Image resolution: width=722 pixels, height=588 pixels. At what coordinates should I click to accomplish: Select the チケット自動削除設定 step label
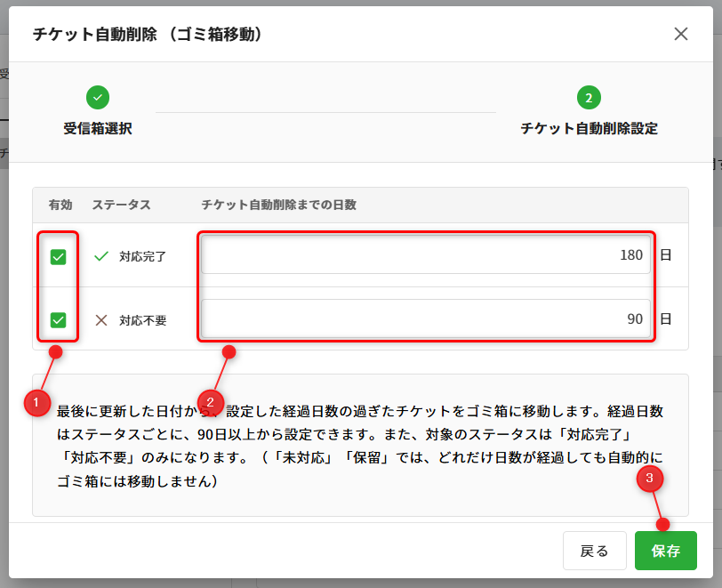(x=589, y=128)
